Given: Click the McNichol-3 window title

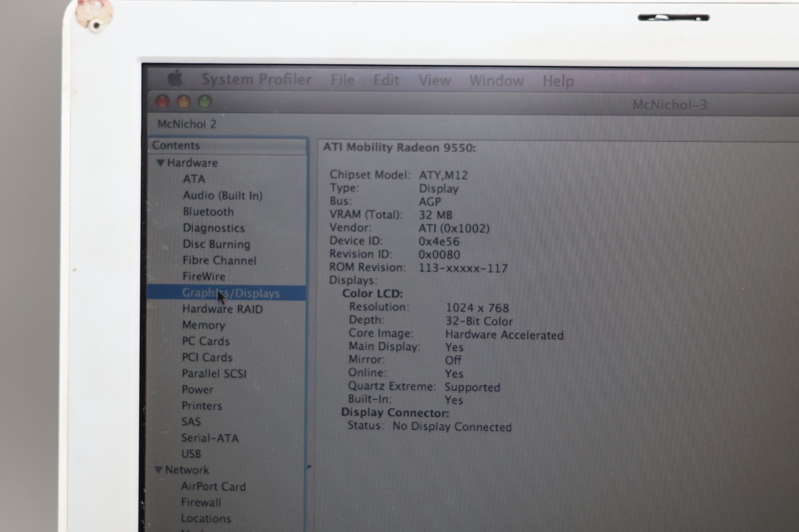Looking at the screenshot, I should (x=669, y=105).
